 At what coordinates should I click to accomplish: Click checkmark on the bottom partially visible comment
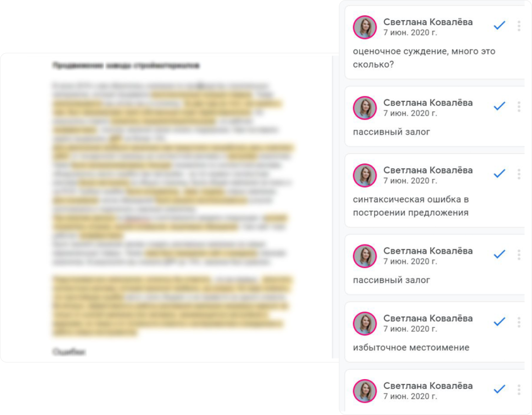(x=499, y=389)
